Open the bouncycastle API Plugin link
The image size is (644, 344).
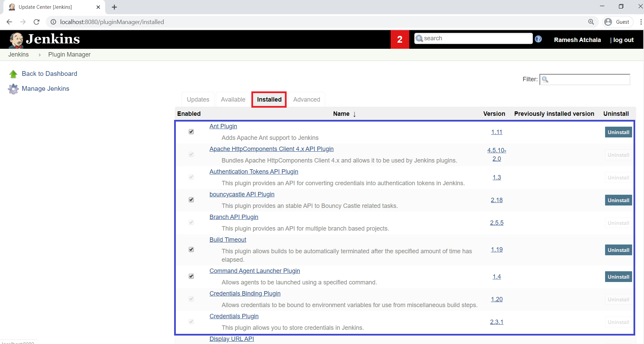242,194
